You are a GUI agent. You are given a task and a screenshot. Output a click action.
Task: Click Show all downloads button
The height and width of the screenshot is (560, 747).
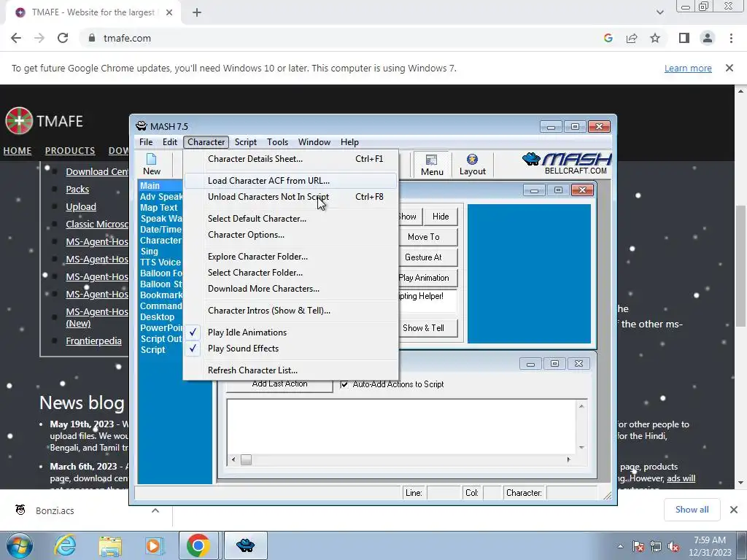pos(692,510)
